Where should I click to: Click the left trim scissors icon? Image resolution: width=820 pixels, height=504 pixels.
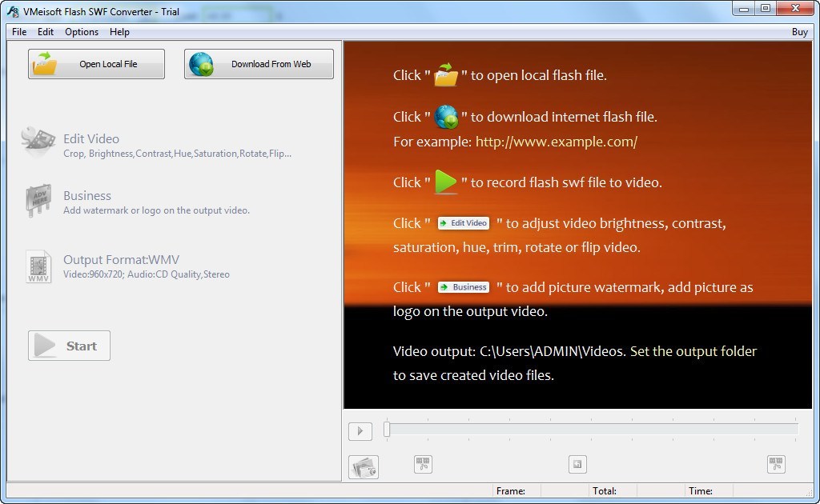[423, 464]
